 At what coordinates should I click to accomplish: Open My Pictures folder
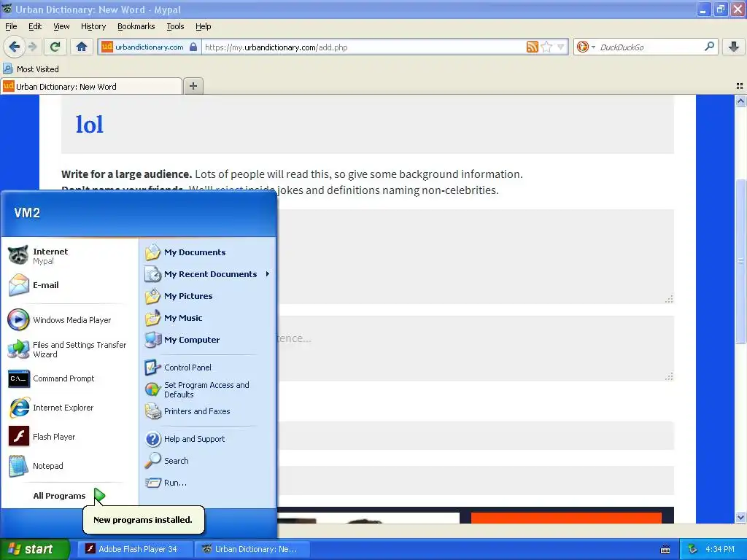208,296
